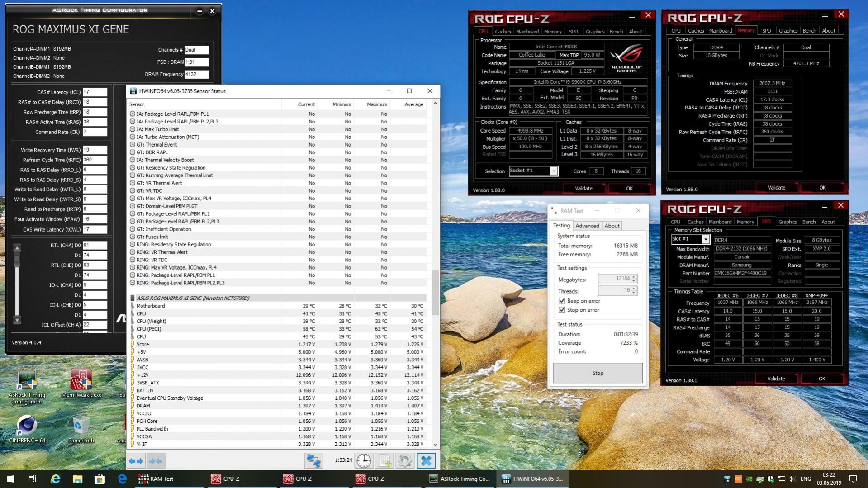Toggle the Stop on error checkbox
This screenshot has height=488, width=868.
(562, 310)
